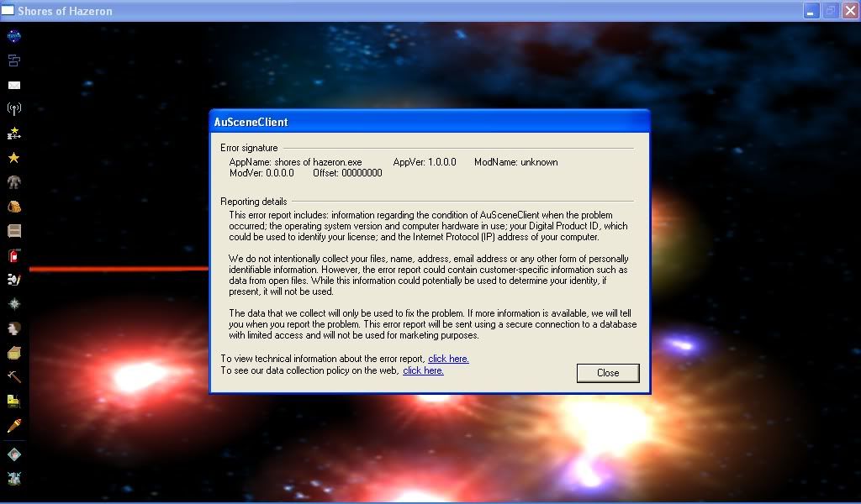This screenshot has width=861, height=504.
Task: Close the AuSceneClient error dialog
Action: 608,373
